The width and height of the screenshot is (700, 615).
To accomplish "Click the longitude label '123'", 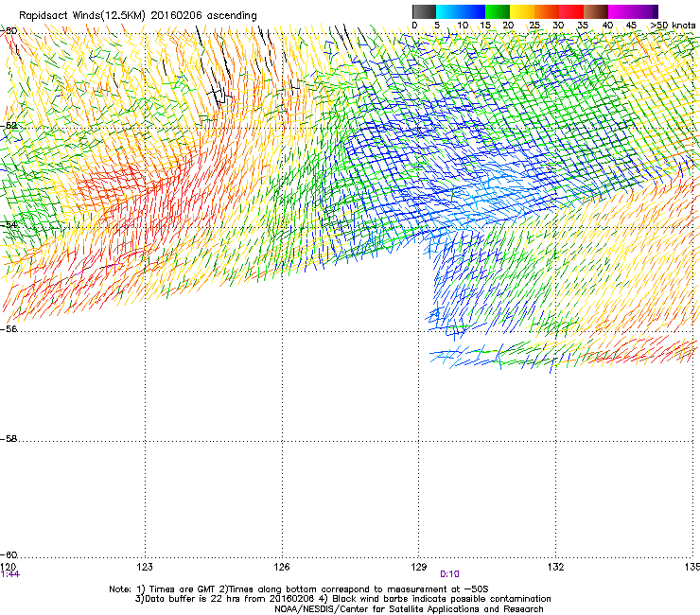I will [145, 567].
